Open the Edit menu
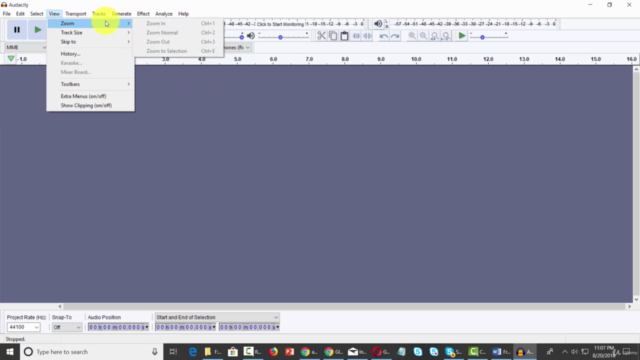This screenshot has height=360, width=640. tap(20, 14)
